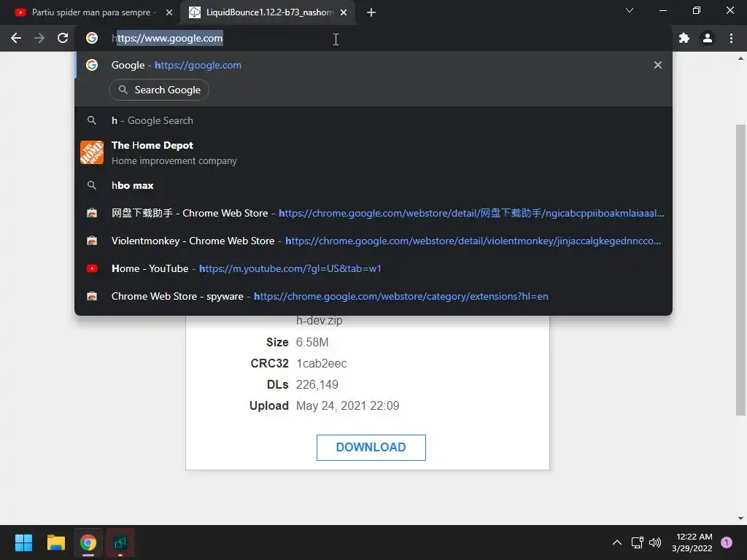Click the scrollbar up arrow
747x560 pixels.
(740, 58)
